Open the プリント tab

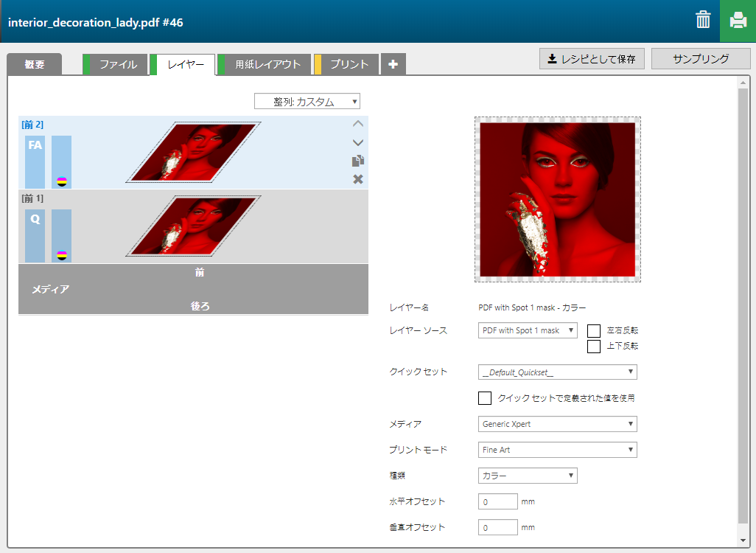pyautogui.click(x=349, y=65)
